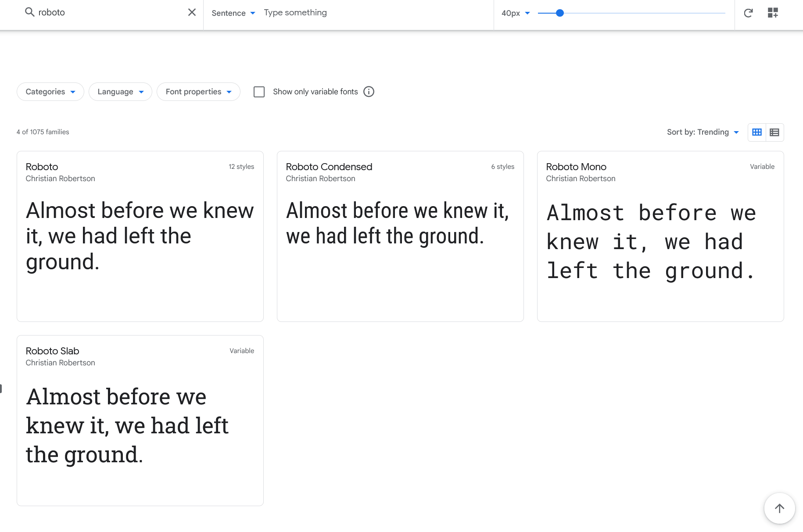Click the search magnifier icon
This screenshot has height=532, width=803.
click(x=29, y=12)
